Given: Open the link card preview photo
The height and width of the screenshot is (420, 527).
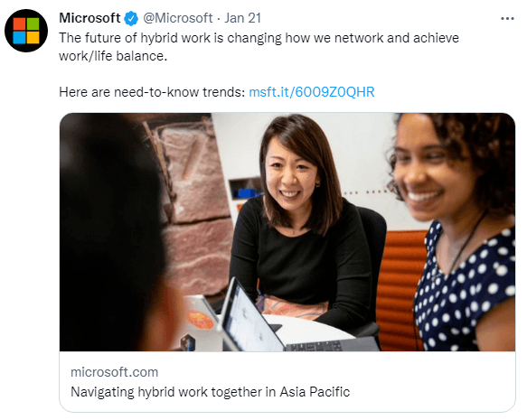Looking at the screenshot, I should coord(287,232).
